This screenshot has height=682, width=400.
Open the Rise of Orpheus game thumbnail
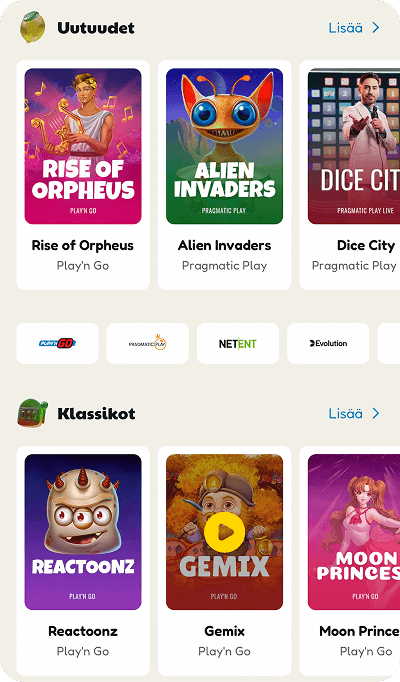pos(83,146)
